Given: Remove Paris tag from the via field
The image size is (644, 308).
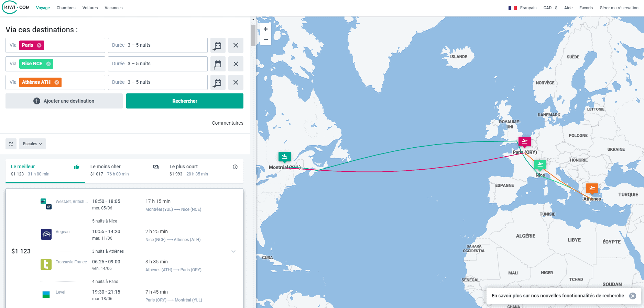Looking at the screenshot, I should (x=39, y=45).
